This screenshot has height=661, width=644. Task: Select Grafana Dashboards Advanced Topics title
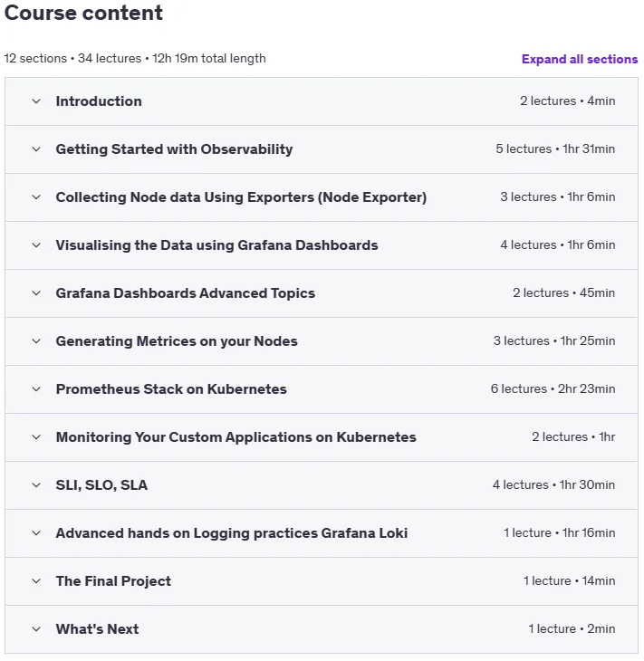coord(186,293)
